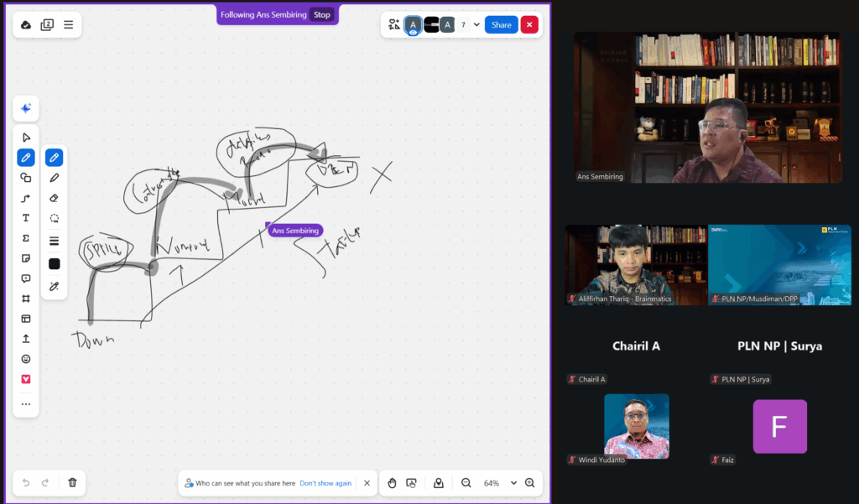Pick the Eraser tool

pos(55,198)
